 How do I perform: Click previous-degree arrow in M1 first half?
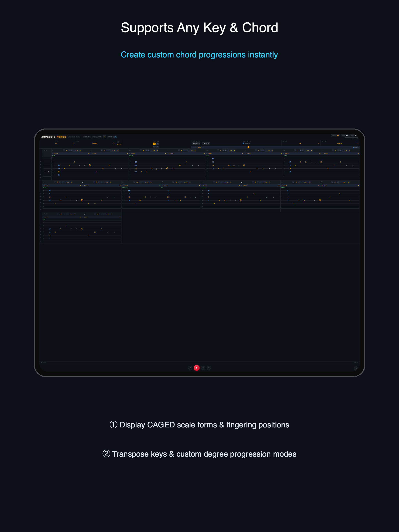click(x=64, y=150)
